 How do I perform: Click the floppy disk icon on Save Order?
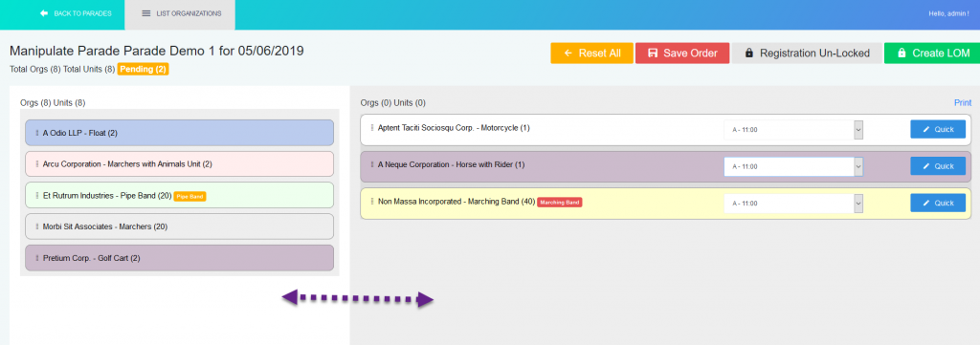click(x=653, y=53)
